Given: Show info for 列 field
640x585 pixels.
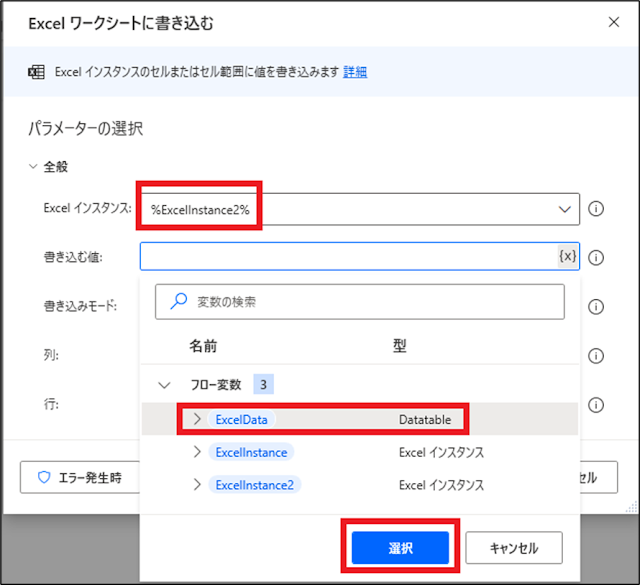Looking at the screenshot, I should click(x=596, y=356).
